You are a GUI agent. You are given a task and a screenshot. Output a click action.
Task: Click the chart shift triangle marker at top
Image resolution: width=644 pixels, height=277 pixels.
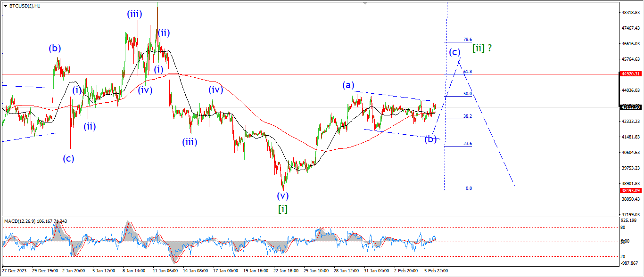point(364,3)
